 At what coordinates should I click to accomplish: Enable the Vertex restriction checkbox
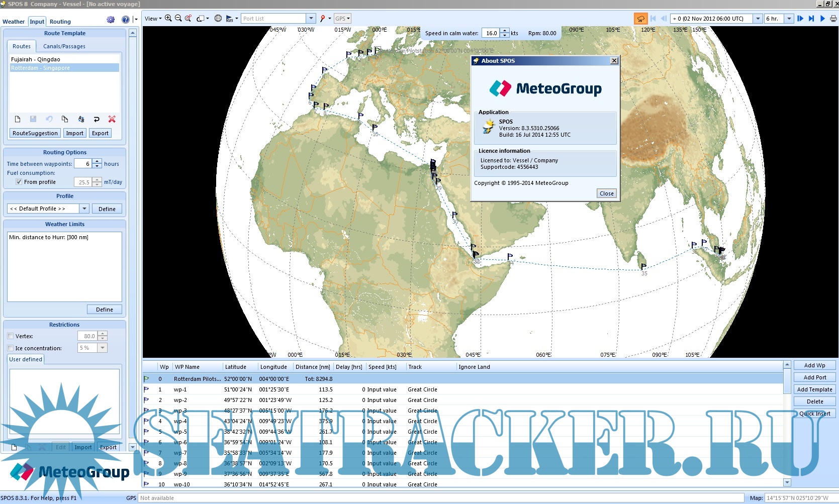11,336
